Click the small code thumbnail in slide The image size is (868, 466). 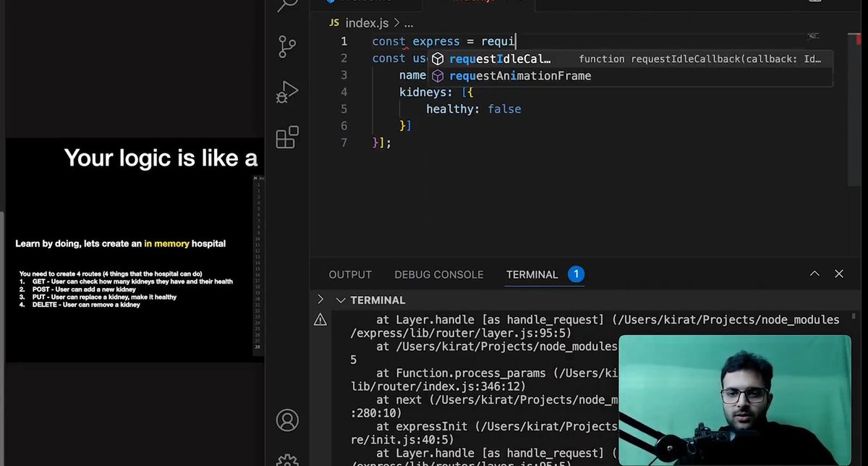[258, 264]
